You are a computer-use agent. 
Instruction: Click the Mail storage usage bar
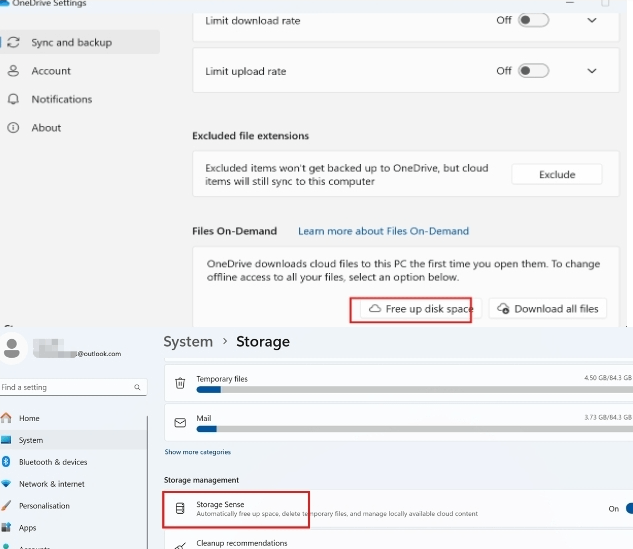[415, 429]
